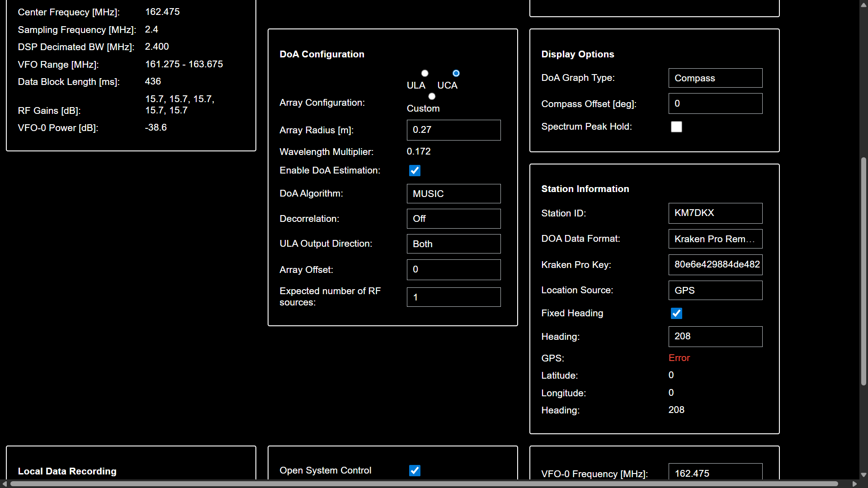
Task: Select the UCA array configuration radio
Action: click(456, 73)
